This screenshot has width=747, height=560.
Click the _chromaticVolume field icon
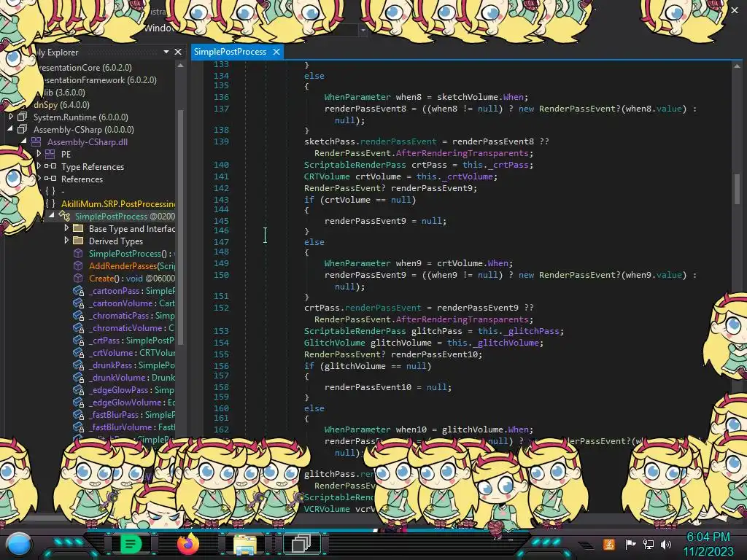pyautogui.click(x=78, y=328)
